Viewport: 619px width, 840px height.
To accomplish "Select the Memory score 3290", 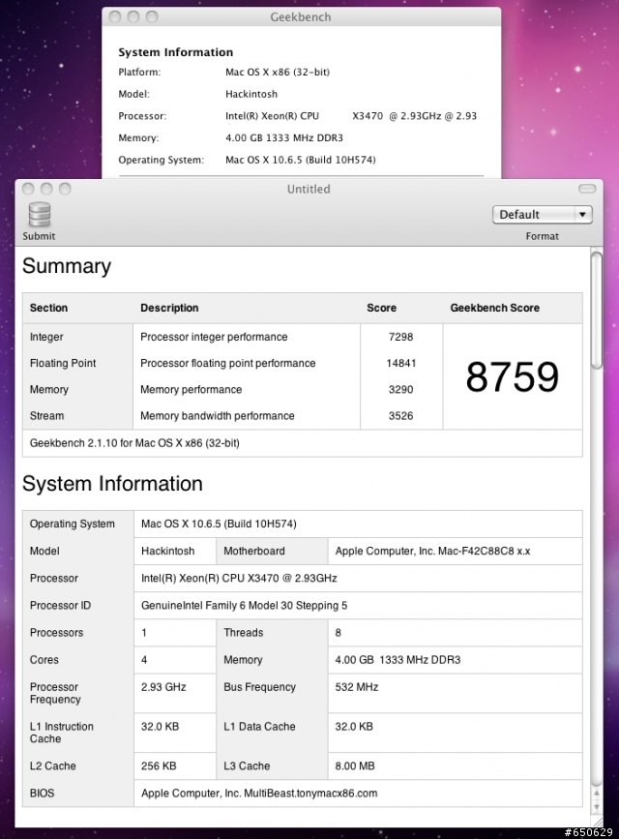I will (401, 389).
